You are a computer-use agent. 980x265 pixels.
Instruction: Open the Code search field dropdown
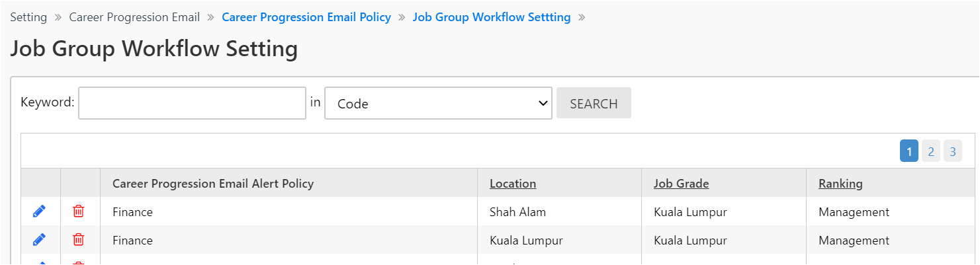click(x=438, y=104)
